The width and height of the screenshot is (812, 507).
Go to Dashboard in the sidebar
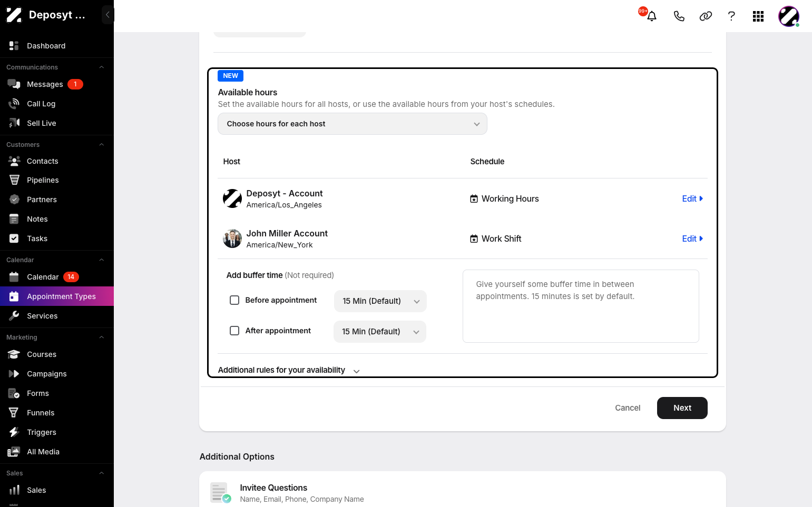coord(57,46)
